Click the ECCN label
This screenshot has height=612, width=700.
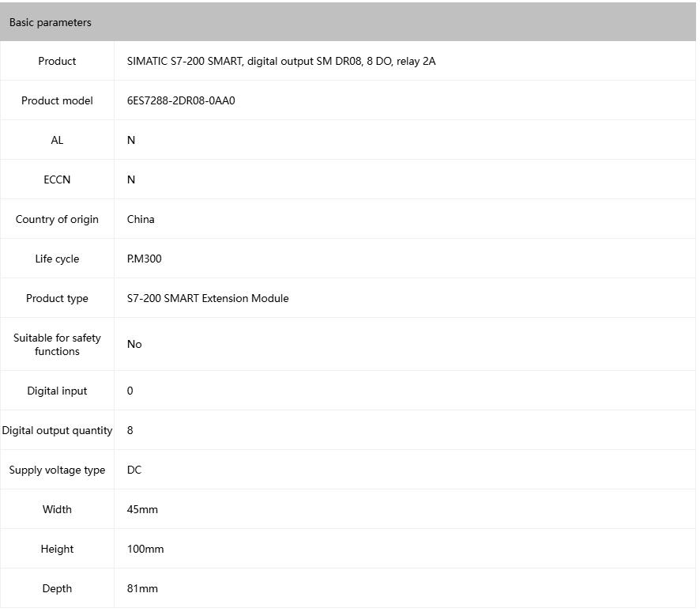tap(57, 179)
